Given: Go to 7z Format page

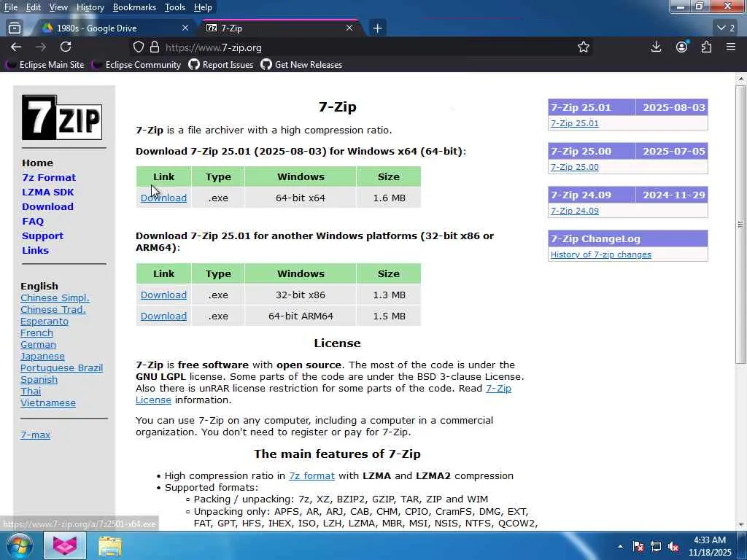Looking at the screenshot, I should pyautogui.click(x=49, y=177).
